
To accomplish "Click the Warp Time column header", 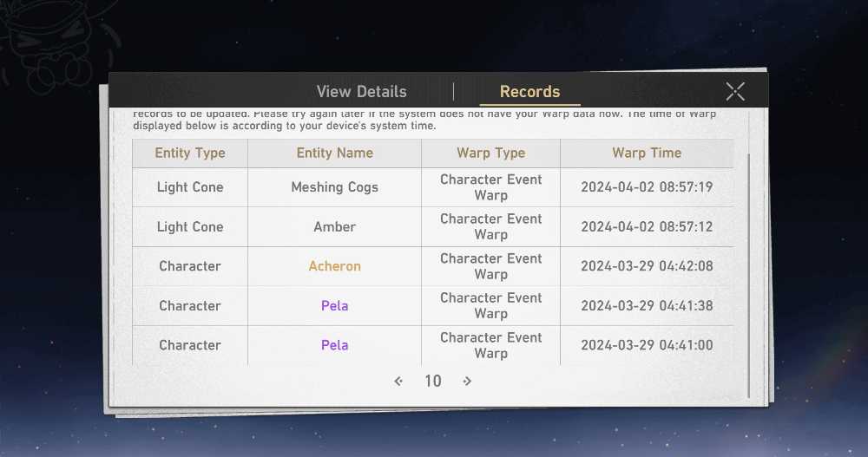I will (647, 153).
